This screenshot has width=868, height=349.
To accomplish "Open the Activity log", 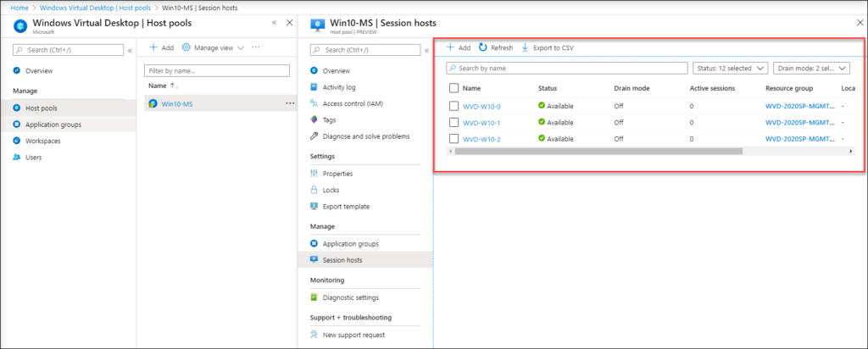I will tap(339, 87).
